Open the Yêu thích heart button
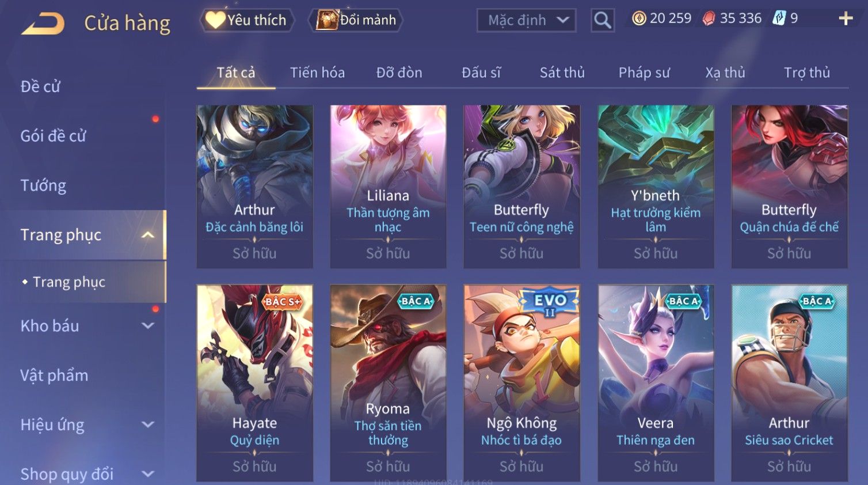Image resolution: width=868 pixels, height=485 pixels. [247, 20]
